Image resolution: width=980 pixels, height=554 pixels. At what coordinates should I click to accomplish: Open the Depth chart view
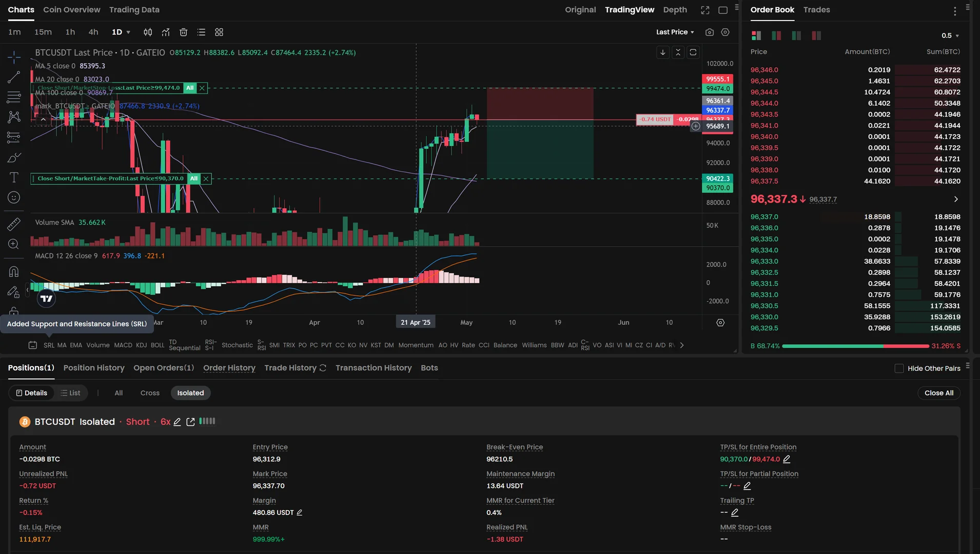(675, 10)
